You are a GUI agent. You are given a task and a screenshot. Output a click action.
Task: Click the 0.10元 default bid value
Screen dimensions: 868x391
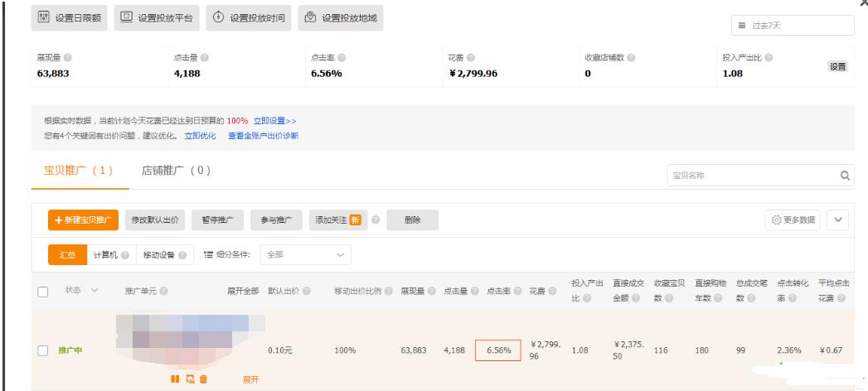click(x=281, y=350)
